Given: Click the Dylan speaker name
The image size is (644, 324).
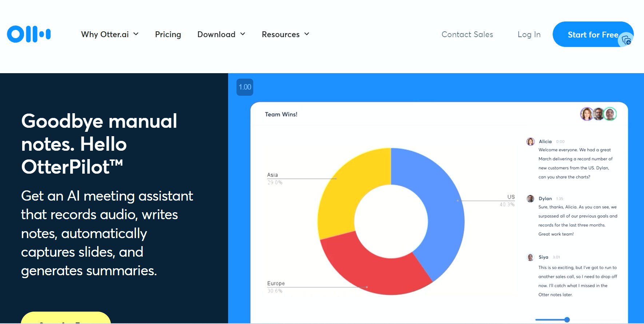Looking at the screenshot, I should 545,198.
